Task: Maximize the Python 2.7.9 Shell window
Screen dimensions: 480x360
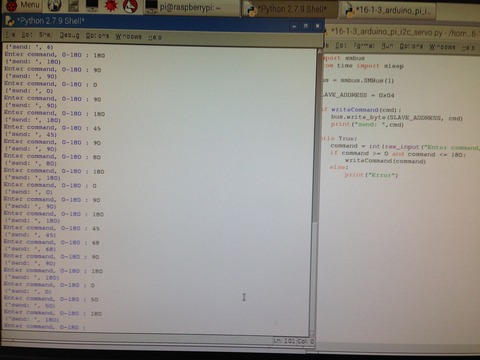Action: pyautogui.click(x=306, y=26)
